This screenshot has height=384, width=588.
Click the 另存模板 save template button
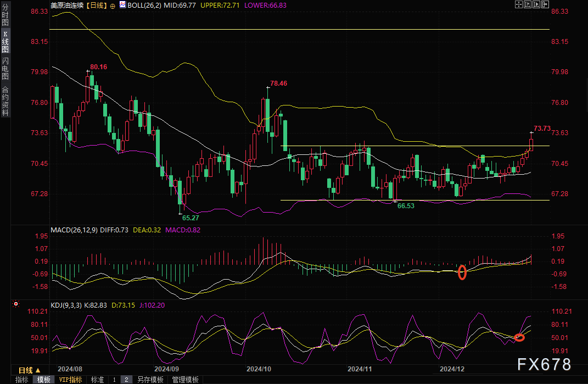point(150,380)
